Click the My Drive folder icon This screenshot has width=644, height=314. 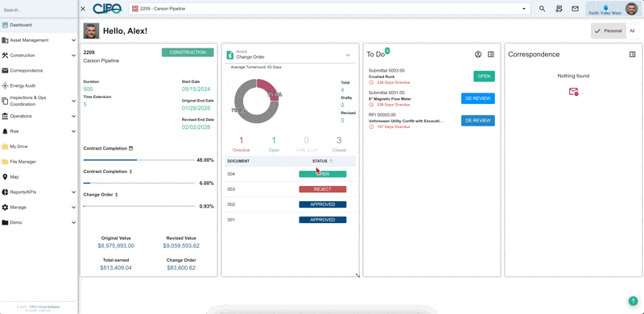(5, 147)
